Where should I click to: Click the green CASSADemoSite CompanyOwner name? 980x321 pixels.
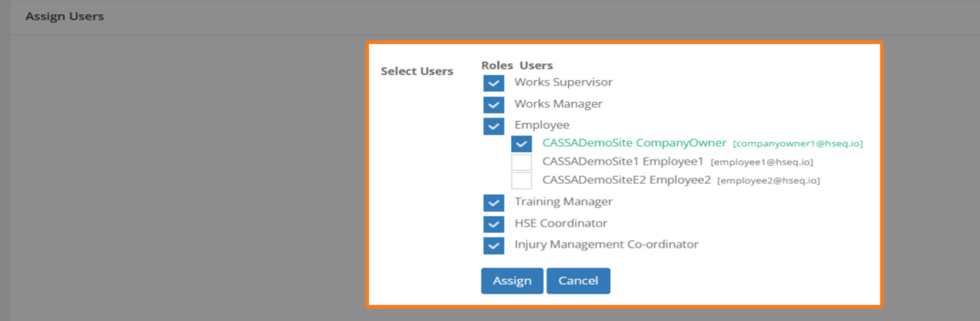[634, 143]
